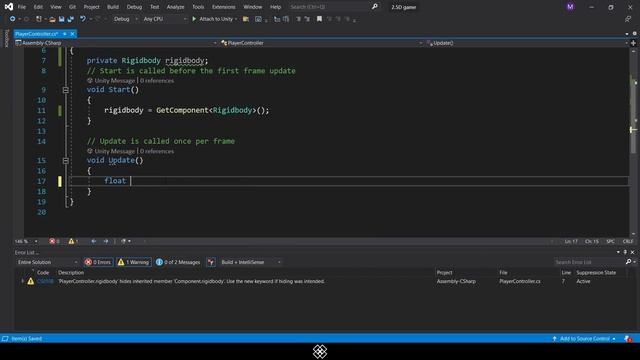
Task: Click the PlayerController.cs file cell
Action: click(x=520, y=281)
